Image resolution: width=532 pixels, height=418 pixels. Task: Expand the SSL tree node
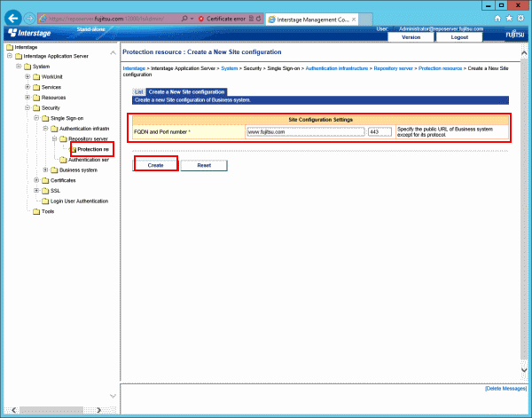tap(36, 191)
